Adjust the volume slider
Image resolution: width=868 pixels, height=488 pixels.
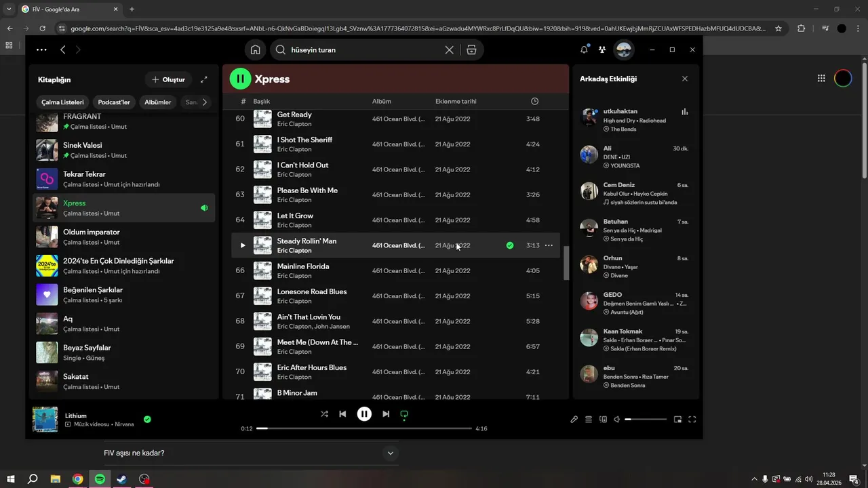coord(646,420)
